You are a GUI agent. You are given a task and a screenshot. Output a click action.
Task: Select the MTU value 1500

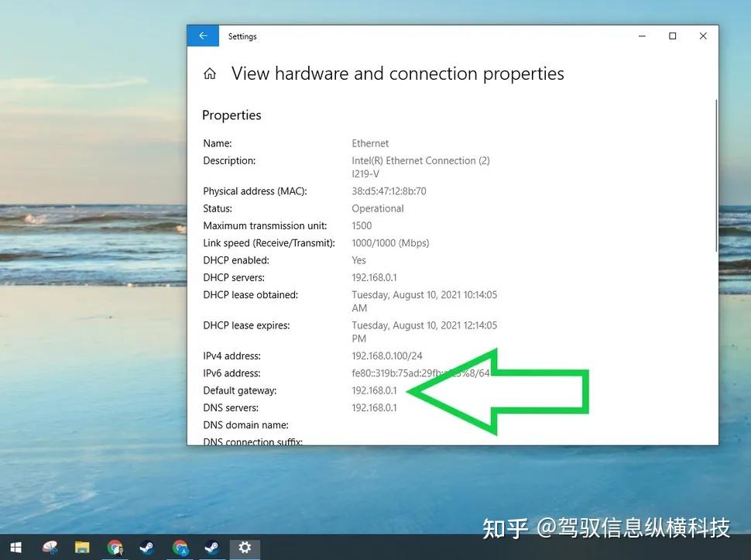[362, 225]
